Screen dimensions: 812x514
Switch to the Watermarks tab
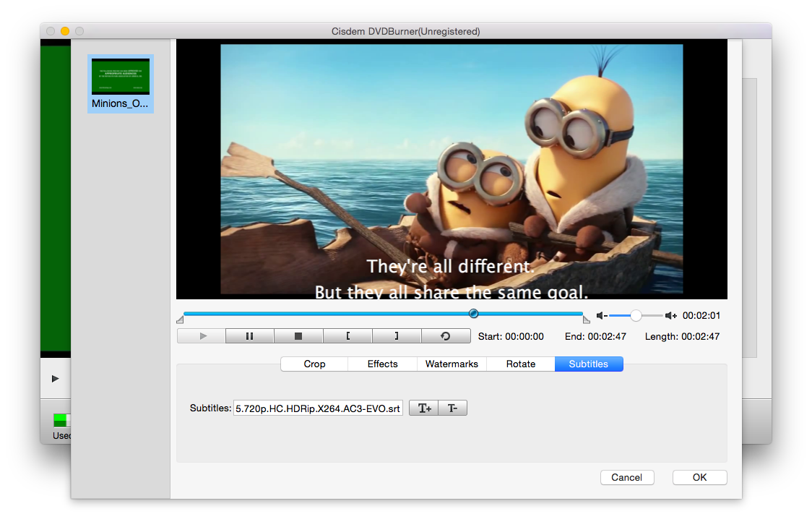point(452,364)
